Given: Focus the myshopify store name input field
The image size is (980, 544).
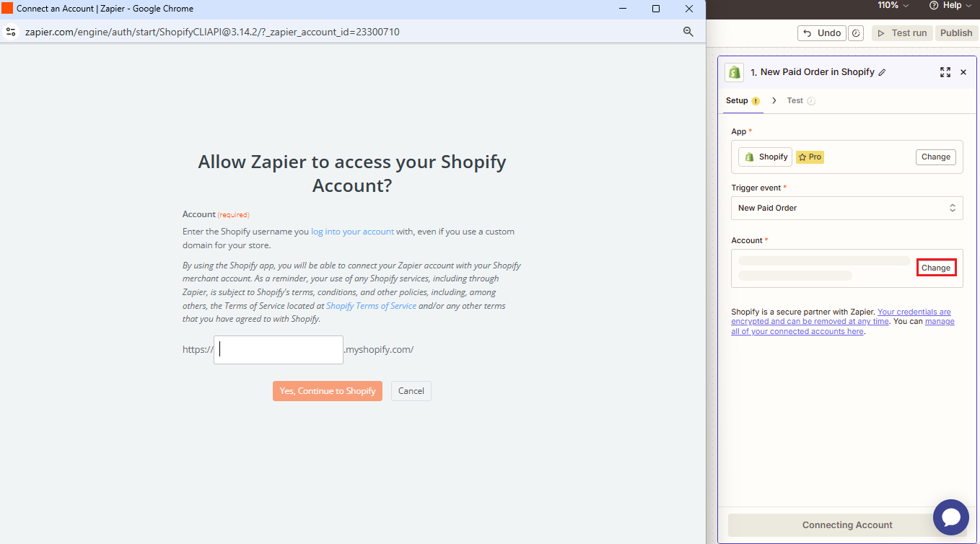Looking at the screenshot, I should [279, 350].
